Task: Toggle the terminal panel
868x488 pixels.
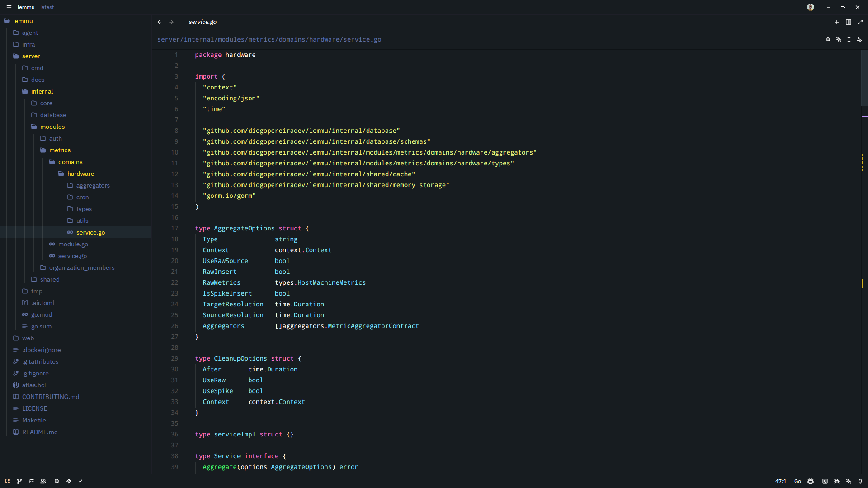Action: pos(825,481)
